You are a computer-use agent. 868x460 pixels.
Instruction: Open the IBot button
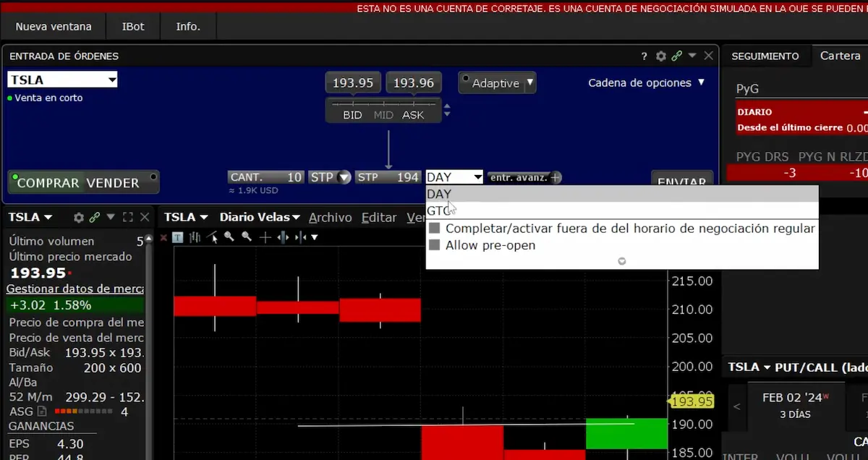133,27
